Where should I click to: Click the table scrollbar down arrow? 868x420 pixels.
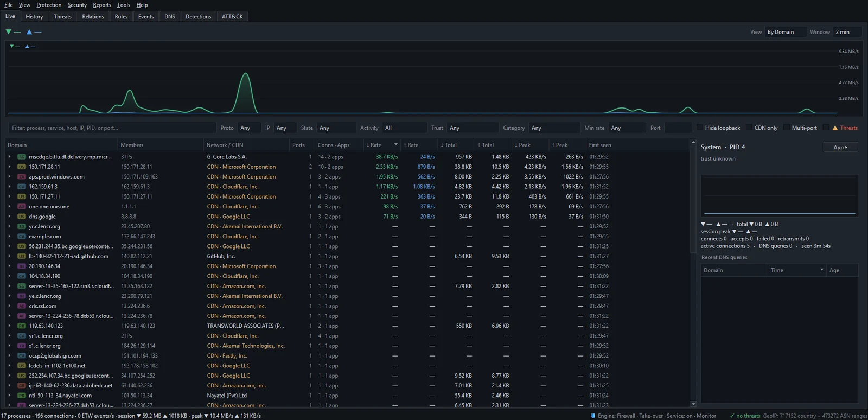coord(693,404)
